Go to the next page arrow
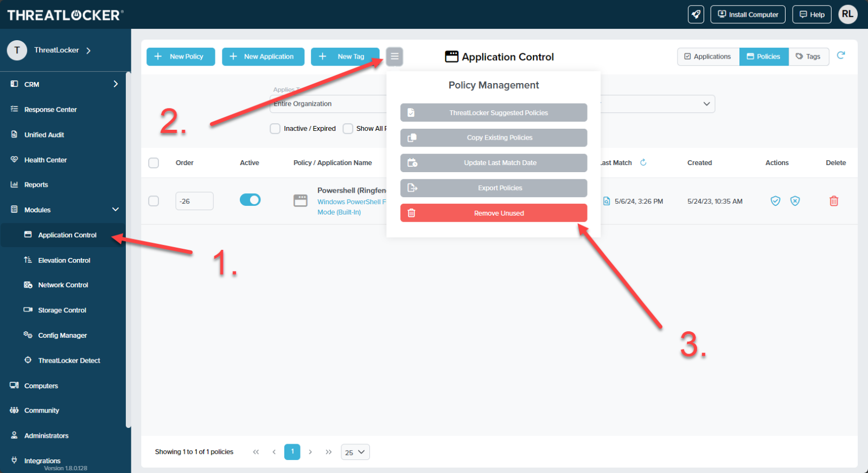Screen dimensions: 868x473 click(x=310, y=452)
